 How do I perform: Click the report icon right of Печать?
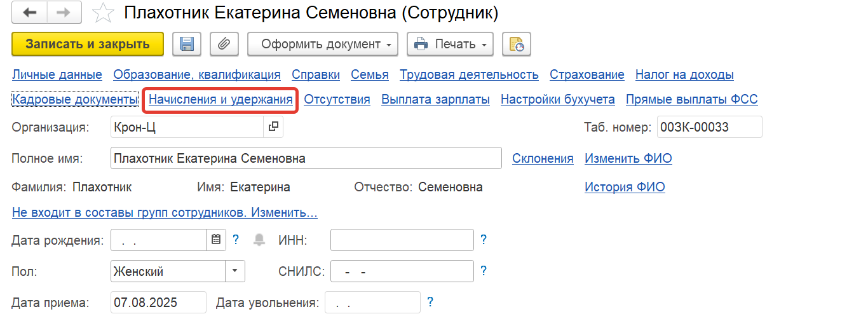click(516, 44)
